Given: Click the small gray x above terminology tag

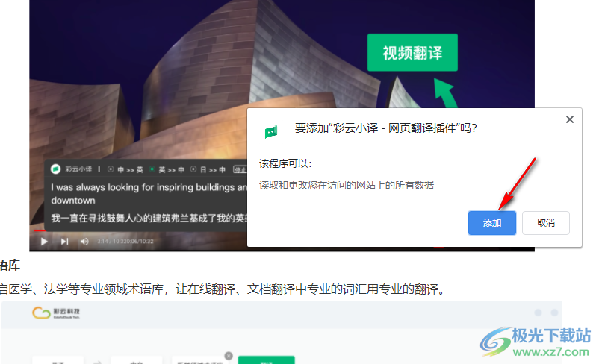Looking at the screenshot, I should click(x=229, y=356).
